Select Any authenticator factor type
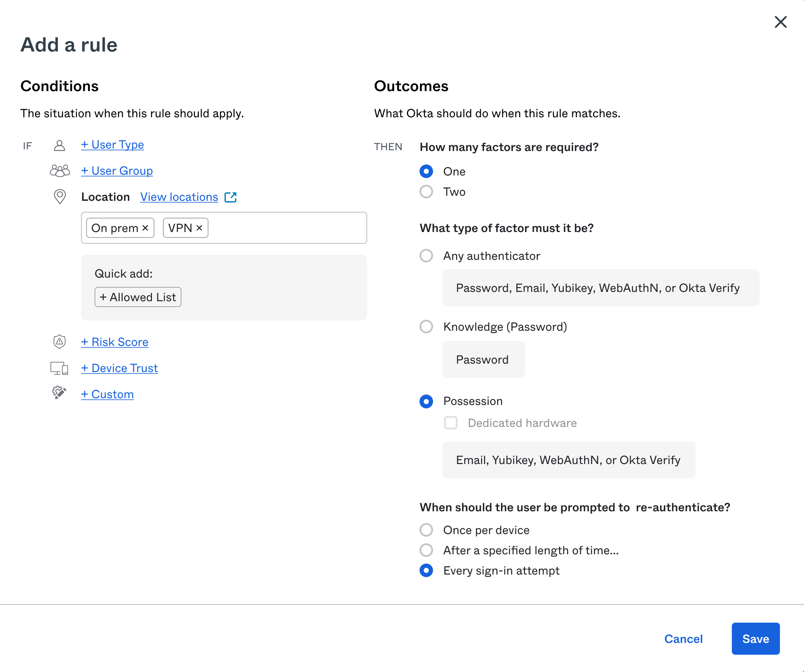804x672 pixels. coord(426,256)
